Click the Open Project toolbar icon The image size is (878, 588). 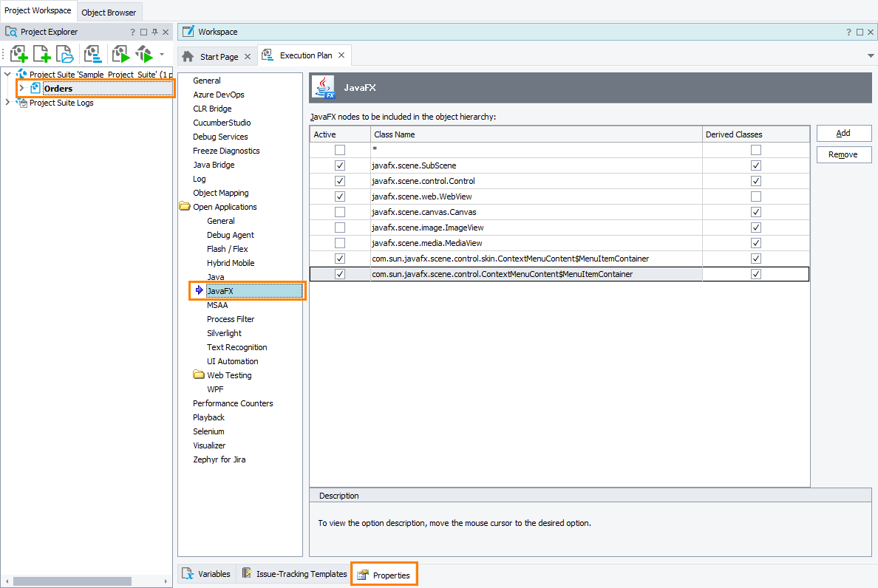pyautogui.click(x=64, y=54)
